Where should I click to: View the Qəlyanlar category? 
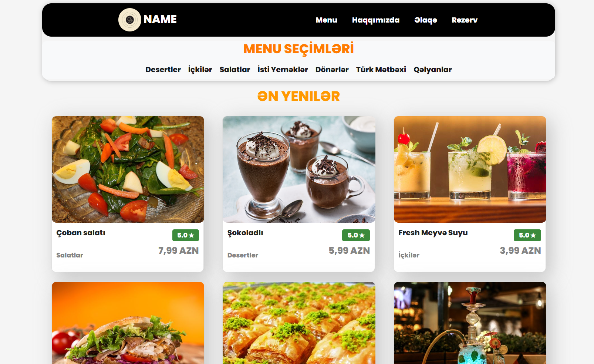click(433, 70)
